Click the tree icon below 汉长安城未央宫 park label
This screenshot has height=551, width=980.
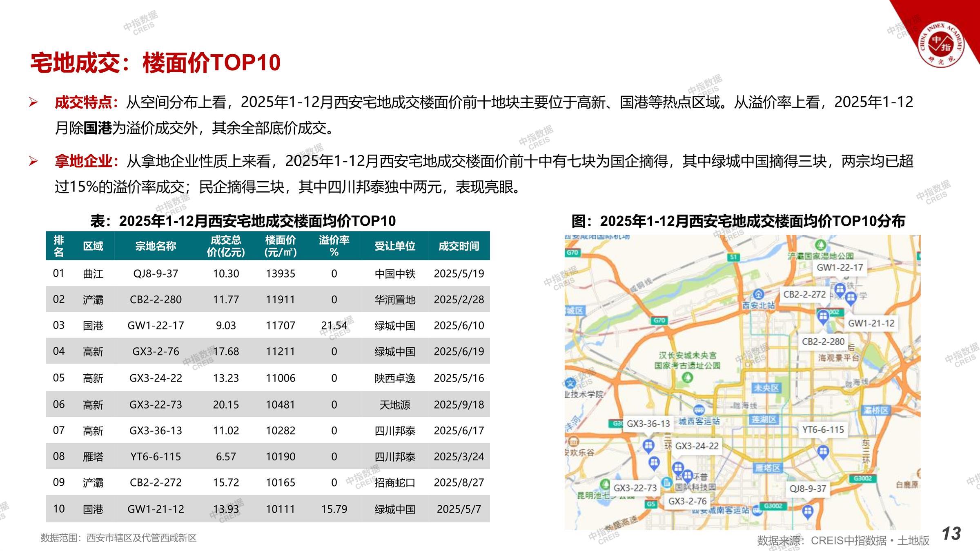click(688, 378)
